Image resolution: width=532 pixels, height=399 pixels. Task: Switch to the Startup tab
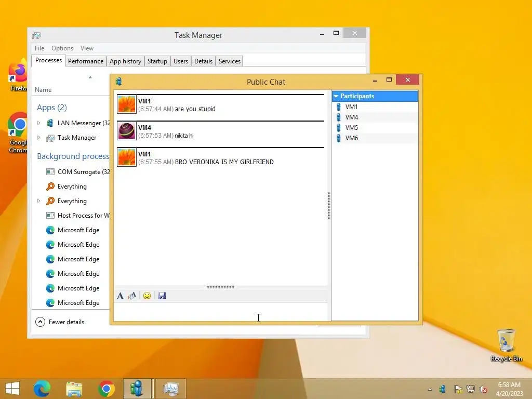click(x=157, y=61)
